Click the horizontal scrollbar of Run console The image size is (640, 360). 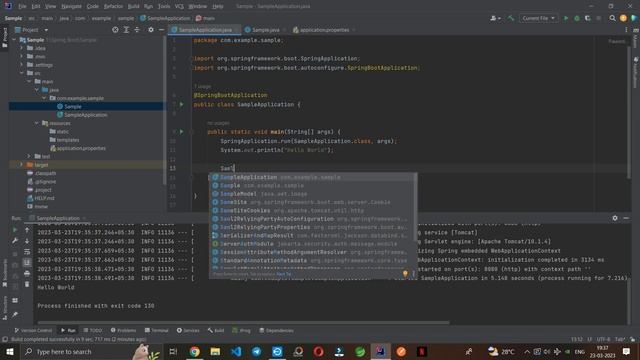tap(243, 322)
